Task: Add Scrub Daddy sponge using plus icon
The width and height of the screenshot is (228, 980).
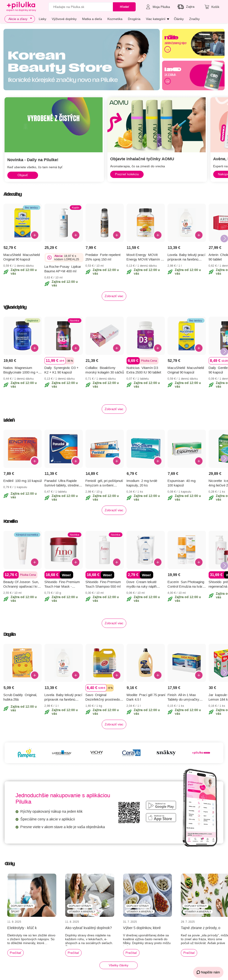Action: (35, 675)
